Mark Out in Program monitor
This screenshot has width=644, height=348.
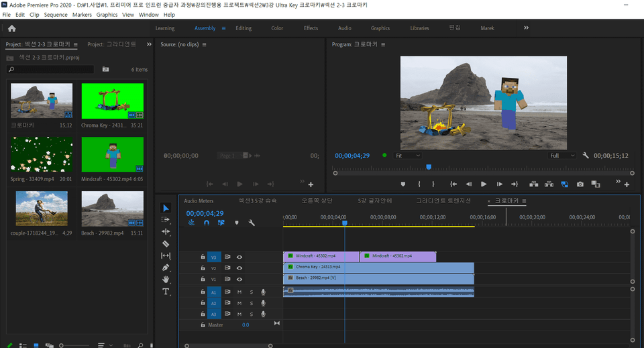[x=433, y=184]
